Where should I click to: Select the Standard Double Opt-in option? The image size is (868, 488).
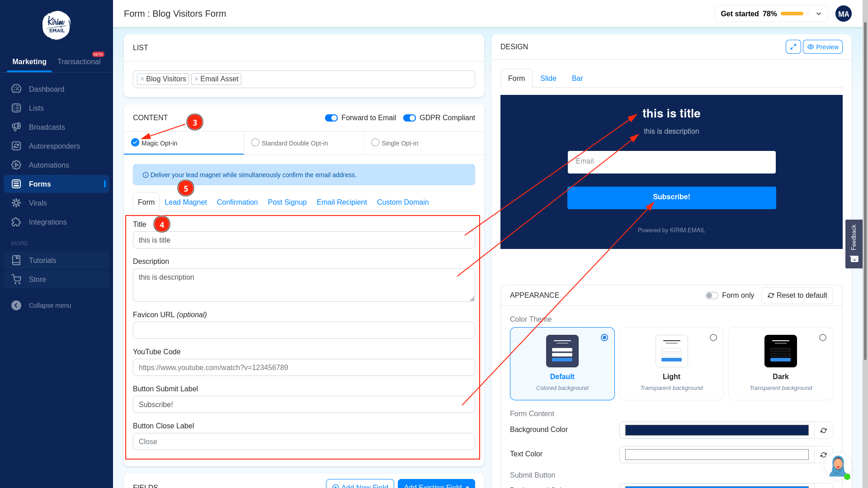[255, 142]
